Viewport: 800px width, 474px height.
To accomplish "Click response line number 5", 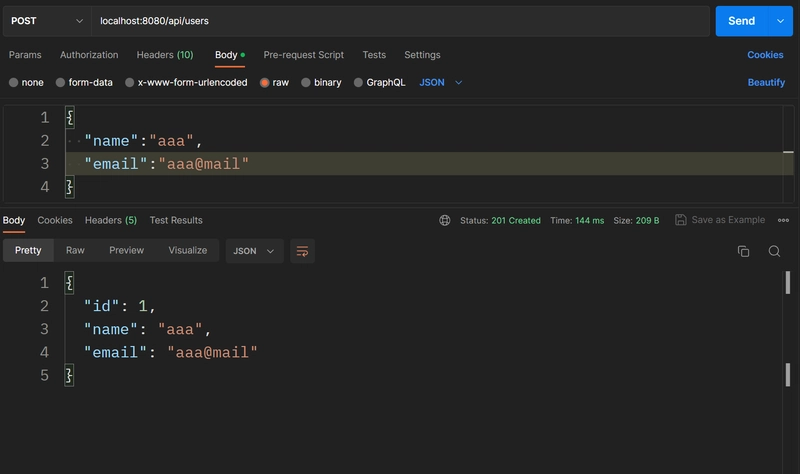I will click(x=44, y=376).
